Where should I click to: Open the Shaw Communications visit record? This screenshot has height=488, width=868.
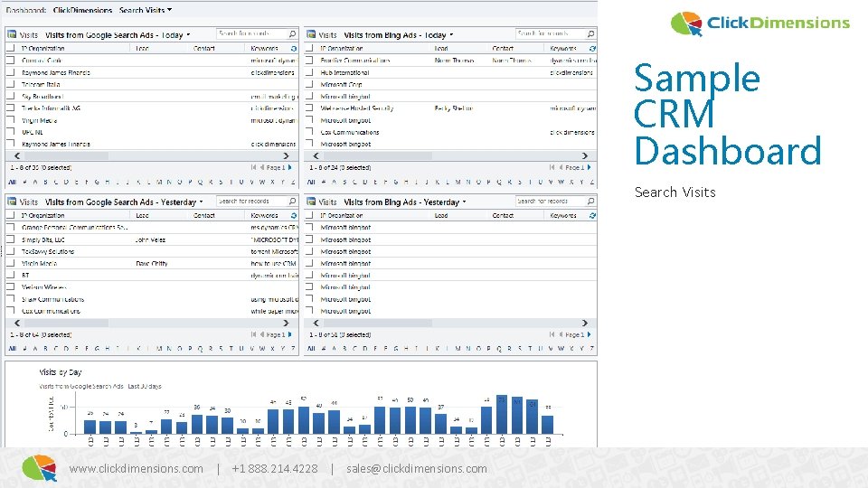coord(53,299)
